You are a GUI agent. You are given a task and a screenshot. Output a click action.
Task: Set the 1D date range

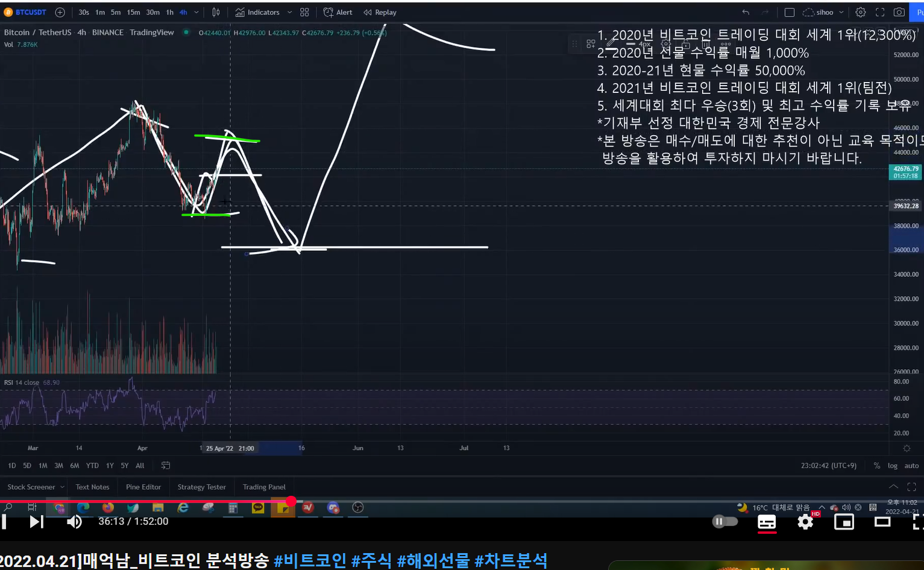coord(12,466)
